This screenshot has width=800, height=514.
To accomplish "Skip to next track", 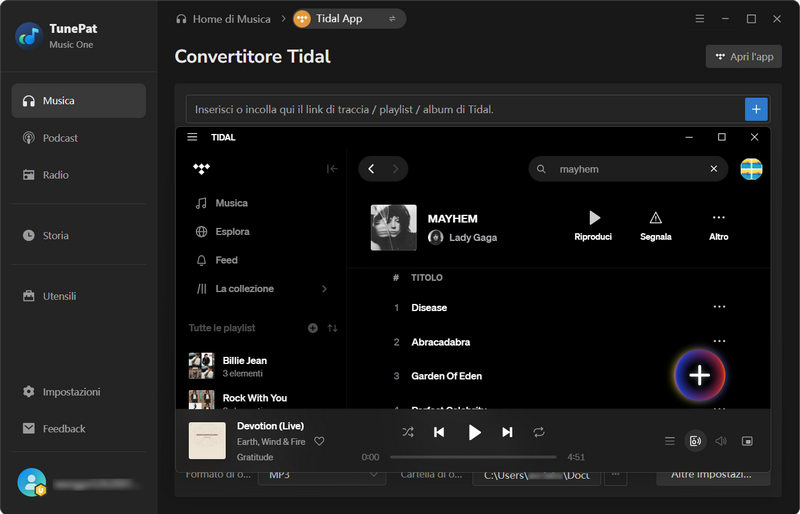I will coord(507,432).
